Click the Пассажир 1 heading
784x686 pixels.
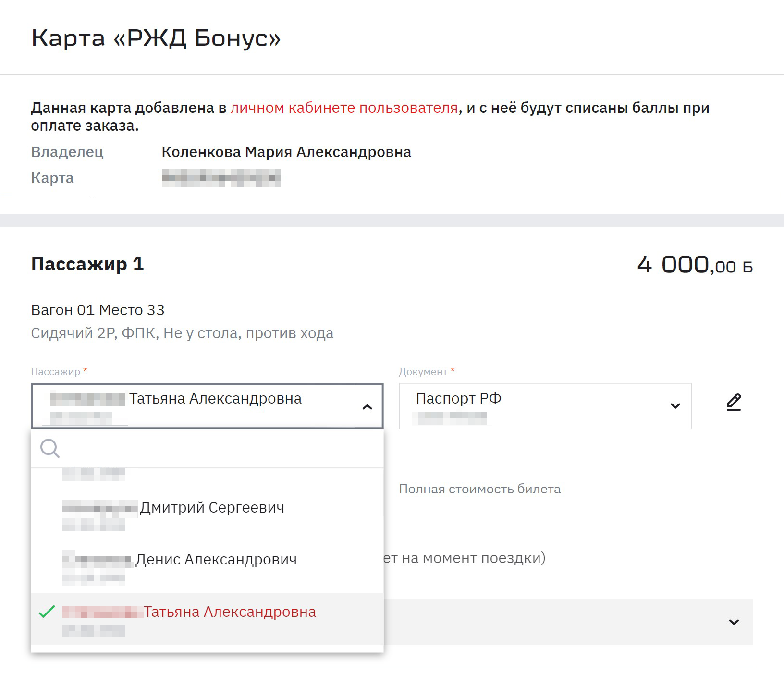pyautogui.click(x=87, y=264)
